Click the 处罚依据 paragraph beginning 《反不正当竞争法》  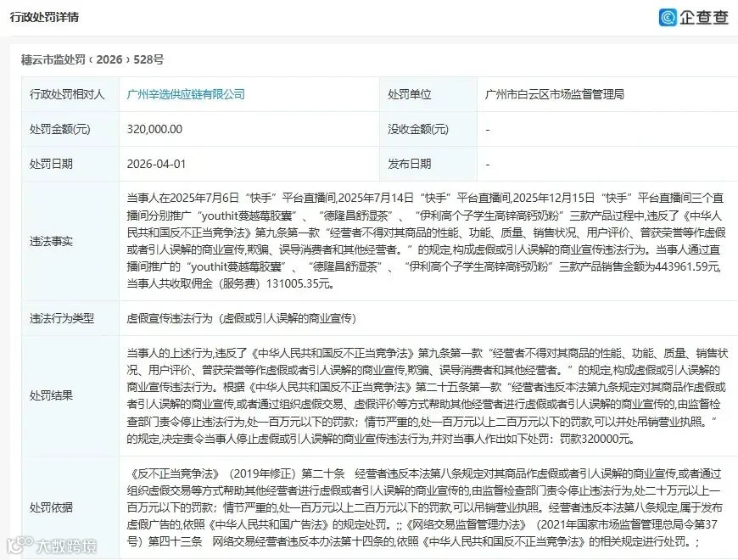424,507
